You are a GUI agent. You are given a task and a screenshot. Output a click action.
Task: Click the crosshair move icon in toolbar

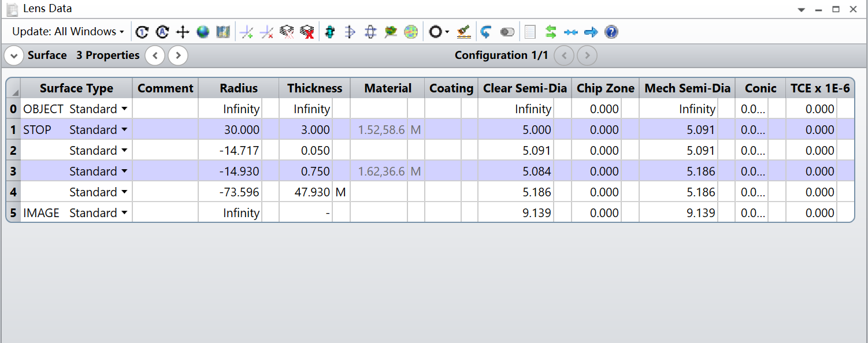(183, 32)
